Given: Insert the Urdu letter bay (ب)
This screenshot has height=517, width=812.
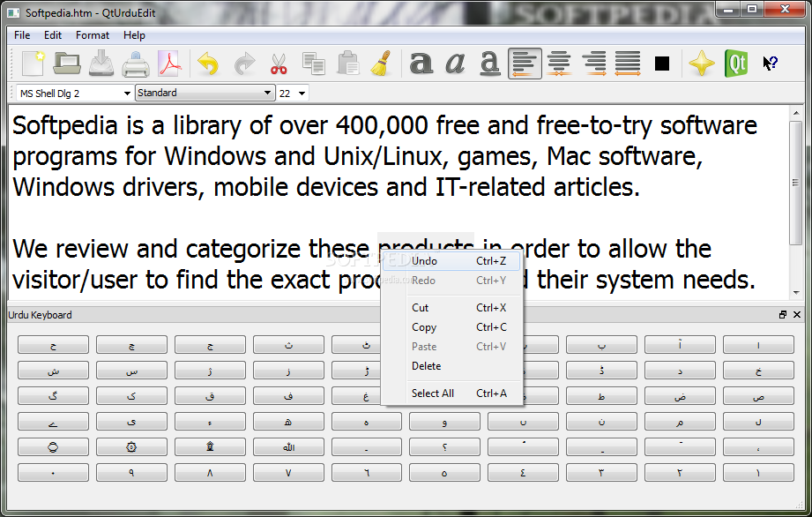Looking at the screenshot, I should pyautogui.click(x=601, y=344).
